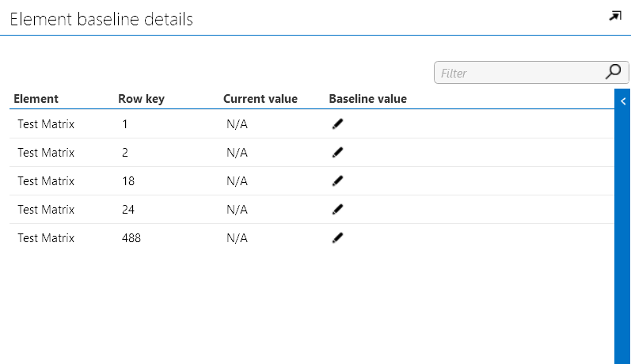Screen dimensions: 631x364
Task: Edit baseline value for row key 1
Action: pyautogui.click(x=338, y=123)
